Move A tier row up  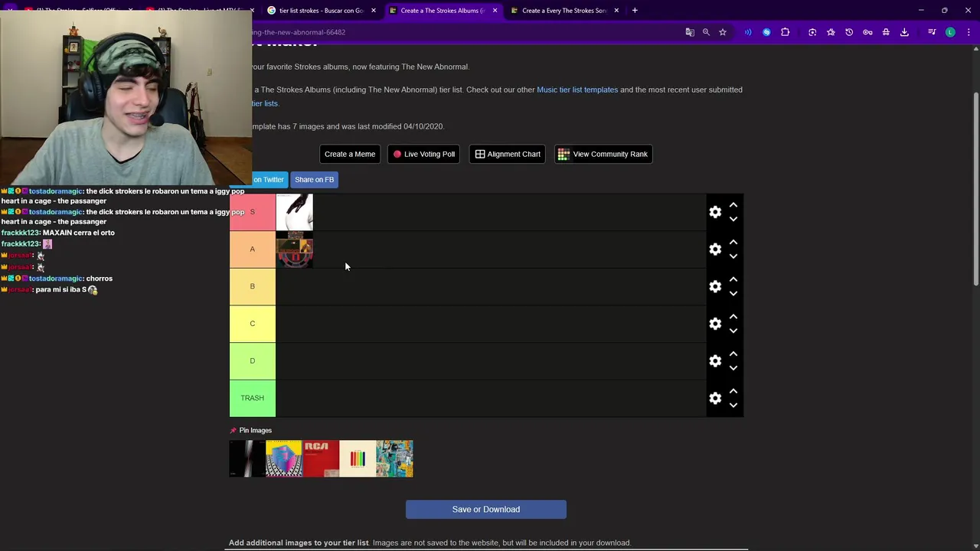coord(733,243)
